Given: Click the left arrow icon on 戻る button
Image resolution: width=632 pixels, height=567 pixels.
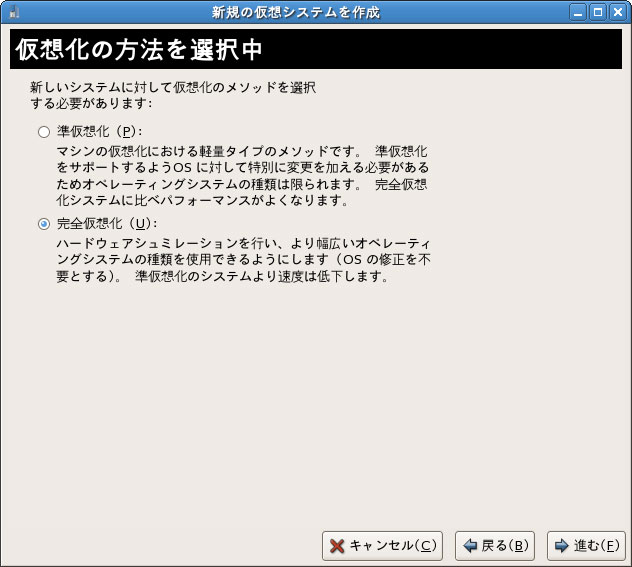Looking at the screenshot, I should click(469, 546).
